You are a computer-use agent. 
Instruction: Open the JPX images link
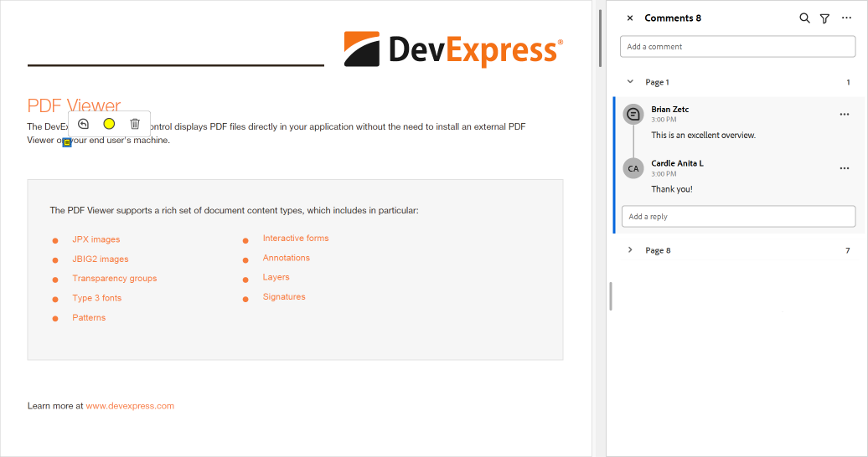(96, 239)
